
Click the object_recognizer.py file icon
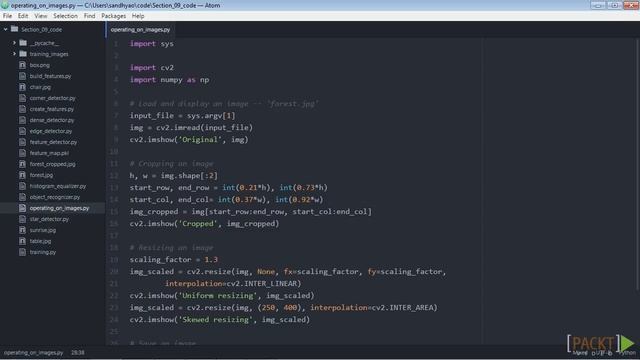(22, 197)
